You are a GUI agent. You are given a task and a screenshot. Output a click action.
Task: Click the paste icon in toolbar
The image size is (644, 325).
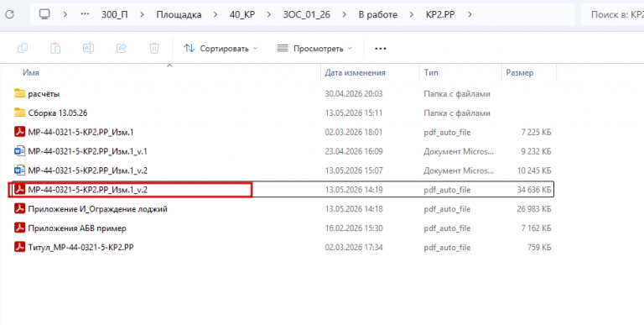tap(55, 49)
